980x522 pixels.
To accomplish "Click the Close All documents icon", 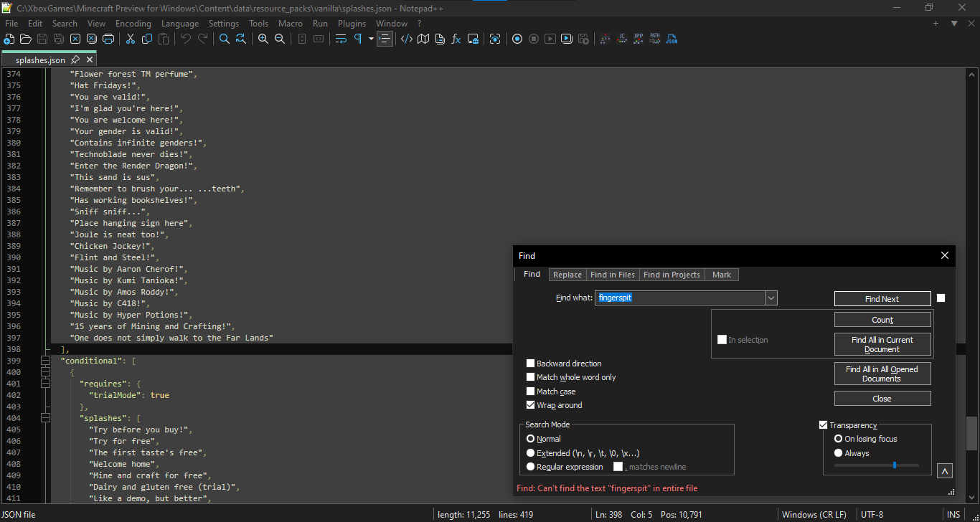I will tap(91, 39).
